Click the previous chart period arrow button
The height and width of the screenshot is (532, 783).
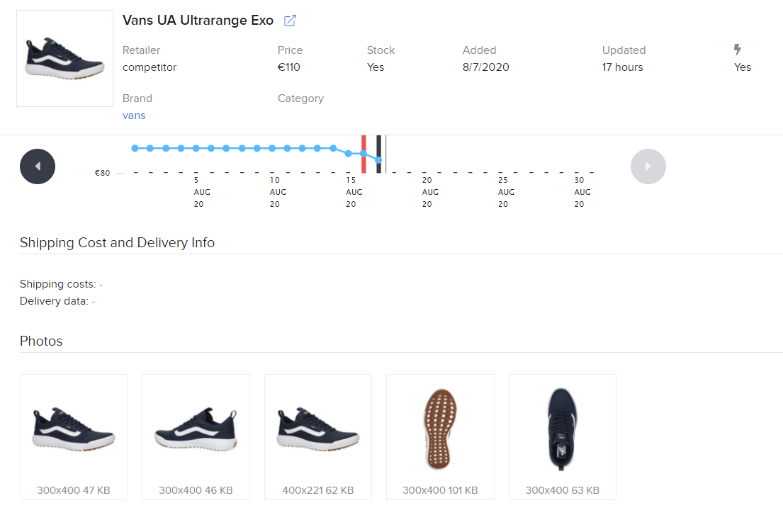(38, 166)
